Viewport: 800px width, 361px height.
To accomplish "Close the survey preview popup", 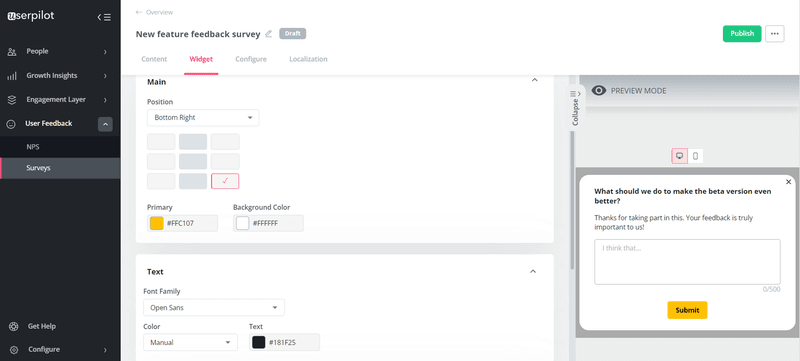I will pyautogui.click(x=788, y=182).
